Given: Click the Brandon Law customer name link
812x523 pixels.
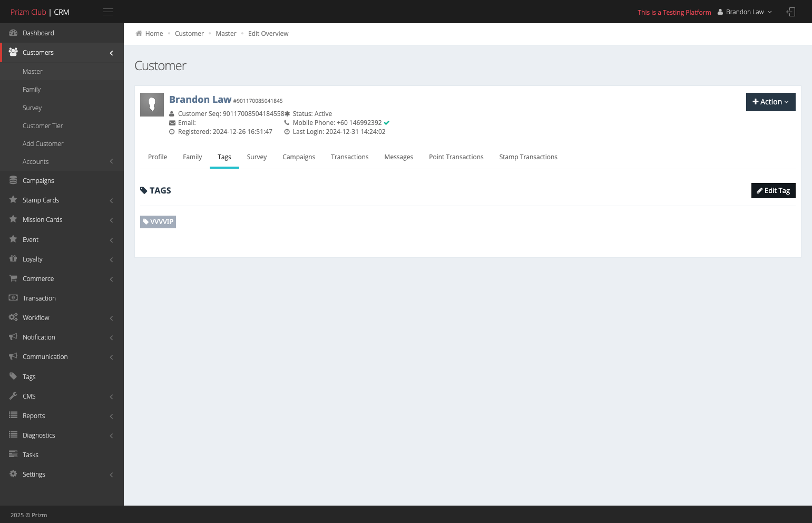Looking at the screenshot, I should click(x=200, y=99).
